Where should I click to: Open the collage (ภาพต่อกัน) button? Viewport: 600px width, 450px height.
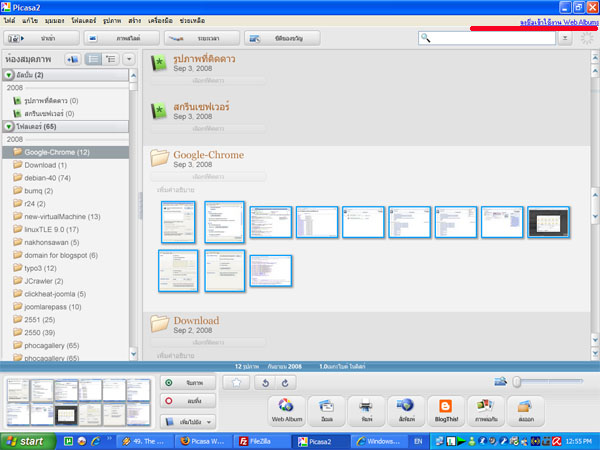pyautogui.click(x=486, y=411)
